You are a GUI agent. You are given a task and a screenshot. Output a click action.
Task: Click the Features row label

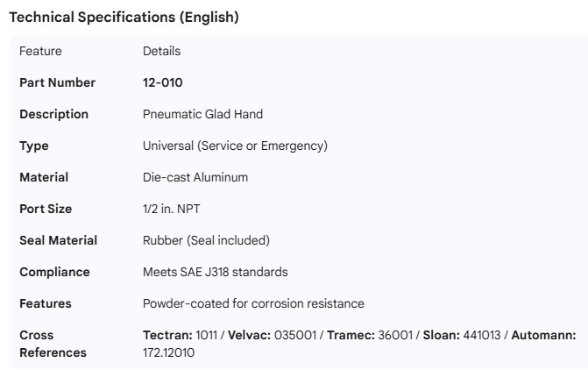pyautogui.click(x=46, y=303)
